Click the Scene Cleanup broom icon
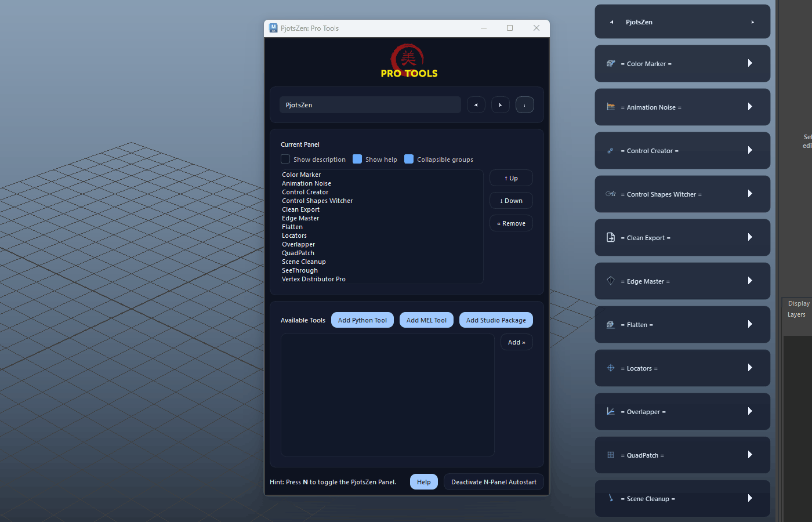The image size is (812, 522). (x=611, y=498)
